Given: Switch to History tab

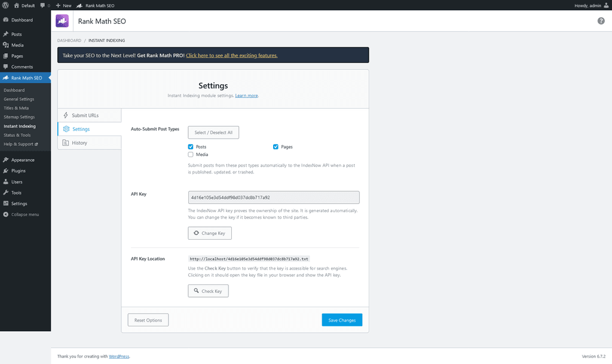Looking at the screenshot, I should coord(90,143).
